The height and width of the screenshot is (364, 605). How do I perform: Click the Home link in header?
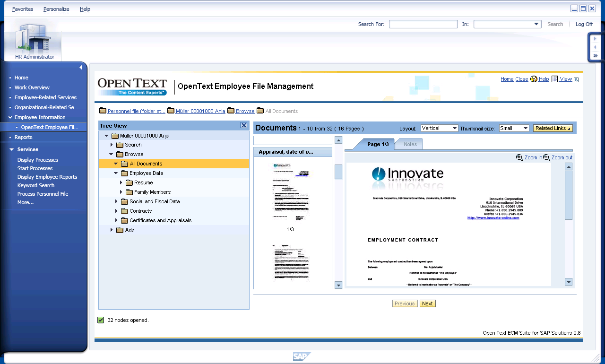507,79
